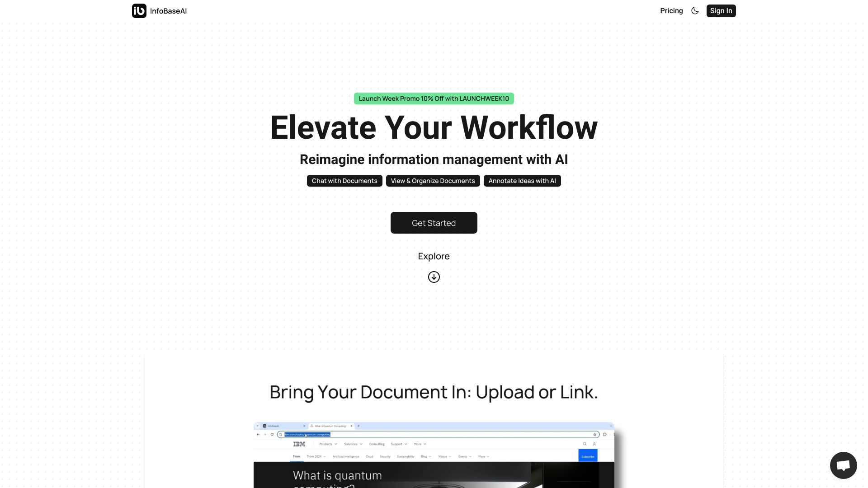Click the Annotate Ideas with AI tag icon
Screen dimensions: 868x488
click(x=522, y=181)
